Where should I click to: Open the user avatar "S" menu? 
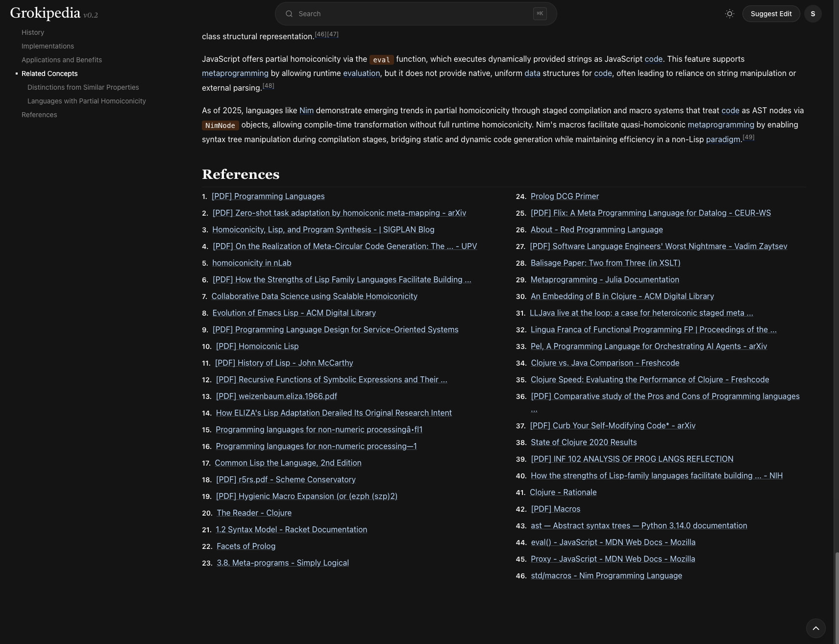tap(813, 14)
